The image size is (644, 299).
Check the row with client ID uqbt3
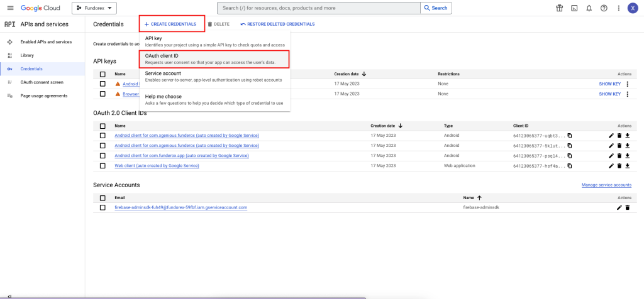coord(103,135)
